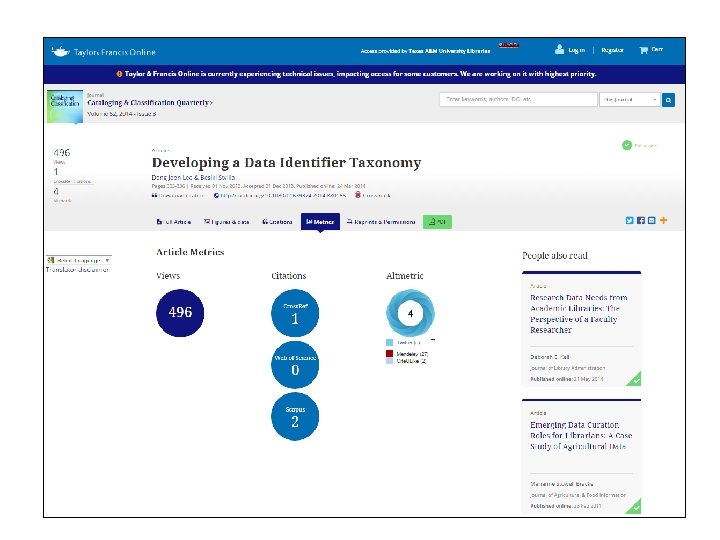Click the CrossRef citations circle
This screenshot has width=720, height=540.
click(x=295, y=313)
